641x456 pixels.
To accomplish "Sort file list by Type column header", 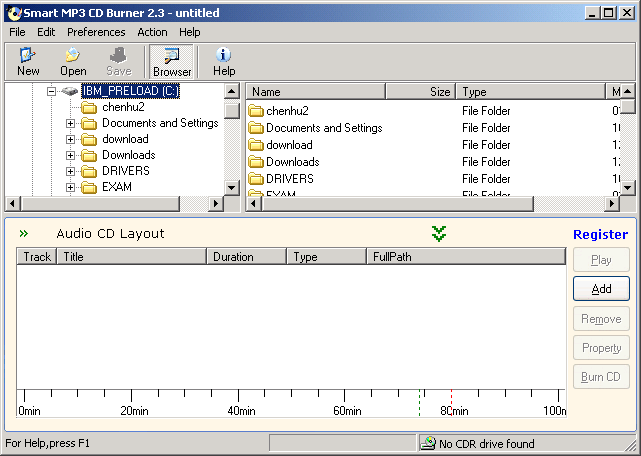I will click(x=531, y=92).
